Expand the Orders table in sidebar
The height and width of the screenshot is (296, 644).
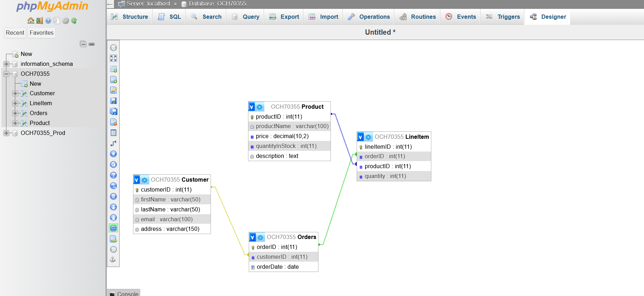[15, 113]
